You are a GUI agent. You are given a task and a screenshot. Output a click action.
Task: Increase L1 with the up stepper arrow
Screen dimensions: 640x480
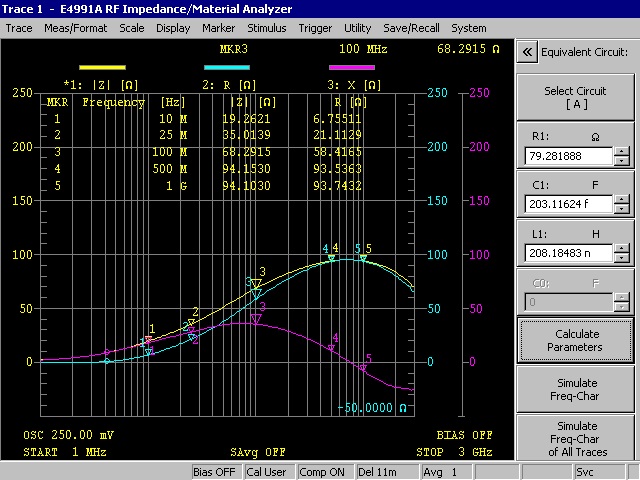tap(622, 249)
